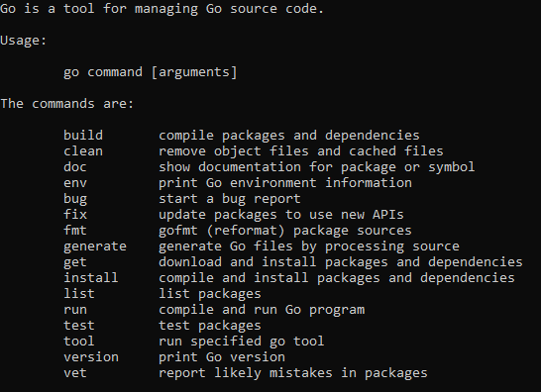Click the 'list packages' description
Image resolution: width=541 pixels, height=392 pixels.
coord(210,294)
